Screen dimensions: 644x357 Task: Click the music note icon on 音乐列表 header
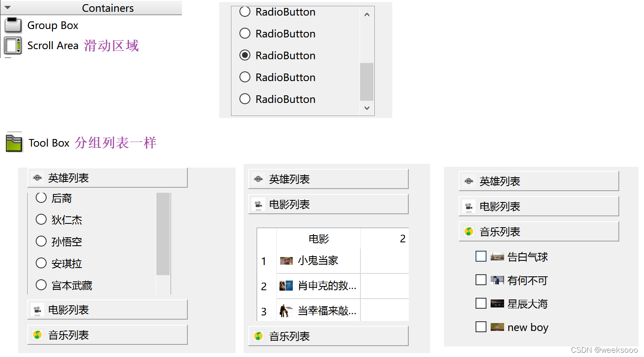tap(37, 334)
